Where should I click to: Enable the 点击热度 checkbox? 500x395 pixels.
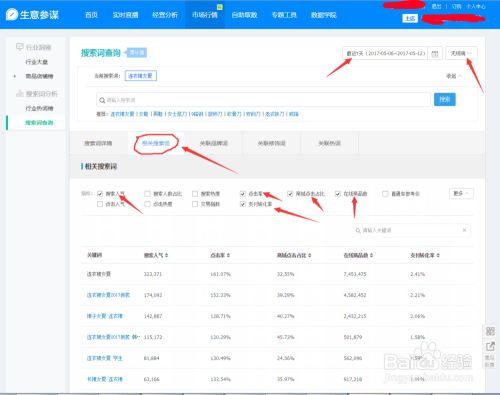click(x=147, y=204)
